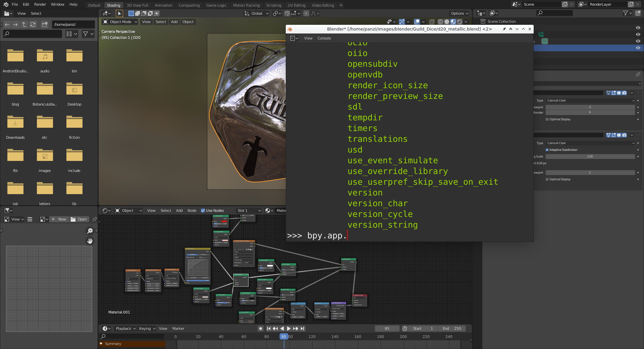The image size is (644, 349).
Task: Switch to Compositing workspace tab
Action: [189, 5]
